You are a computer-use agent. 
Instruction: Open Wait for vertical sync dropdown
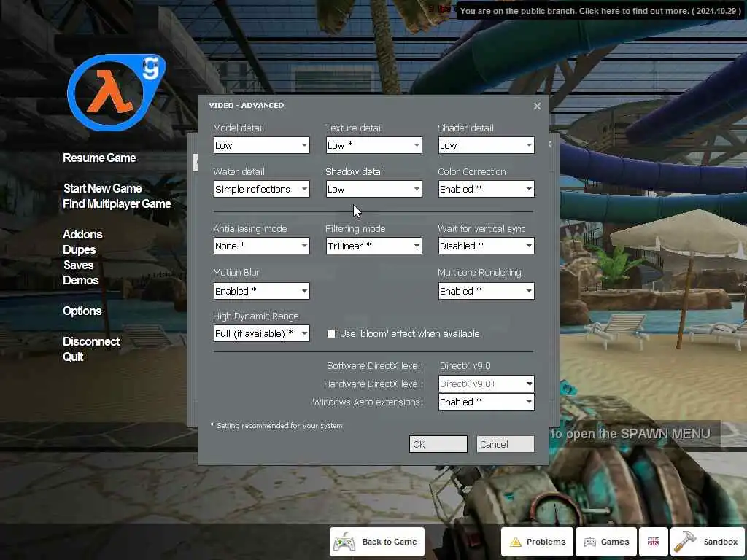(x=487, y=246)
